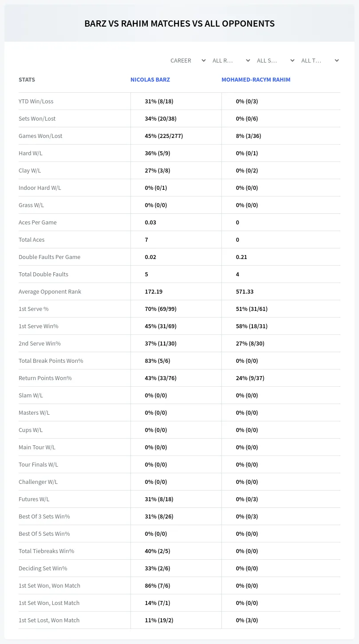Open Nicolas Barz player link
The image size is (359, 644).
[x=150, y=80]
